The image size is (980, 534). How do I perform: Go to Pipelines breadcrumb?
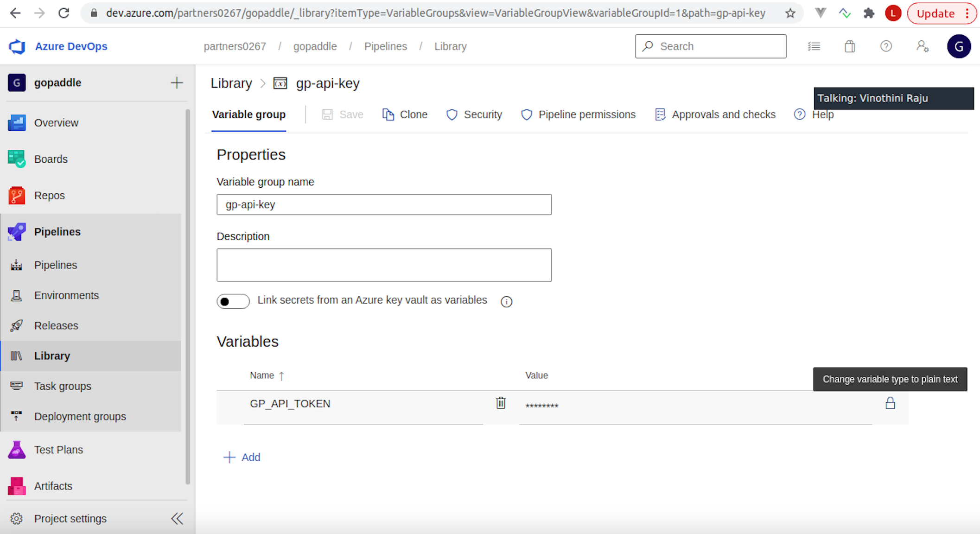(386, 46)
